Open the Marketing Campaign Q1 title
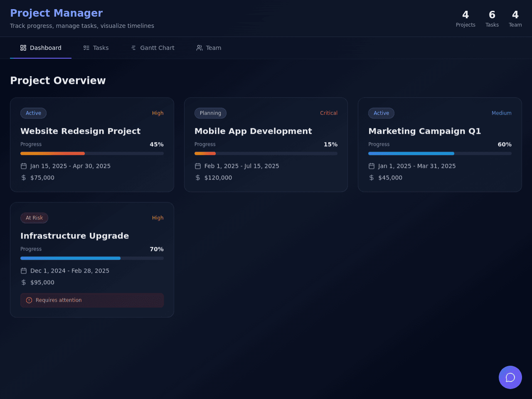Image resolution: width=532 pixels, height=399 pixels. 425,131
